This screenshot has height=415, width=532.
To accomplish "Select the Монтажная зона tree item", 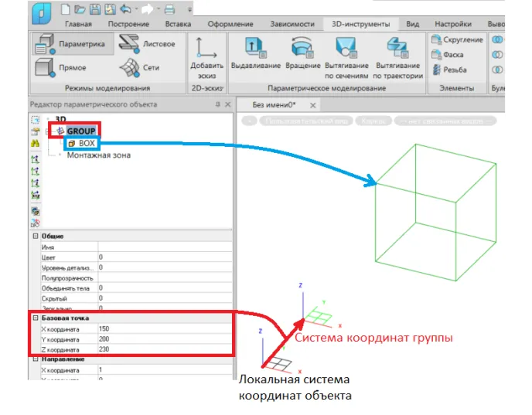I will 99,155.
